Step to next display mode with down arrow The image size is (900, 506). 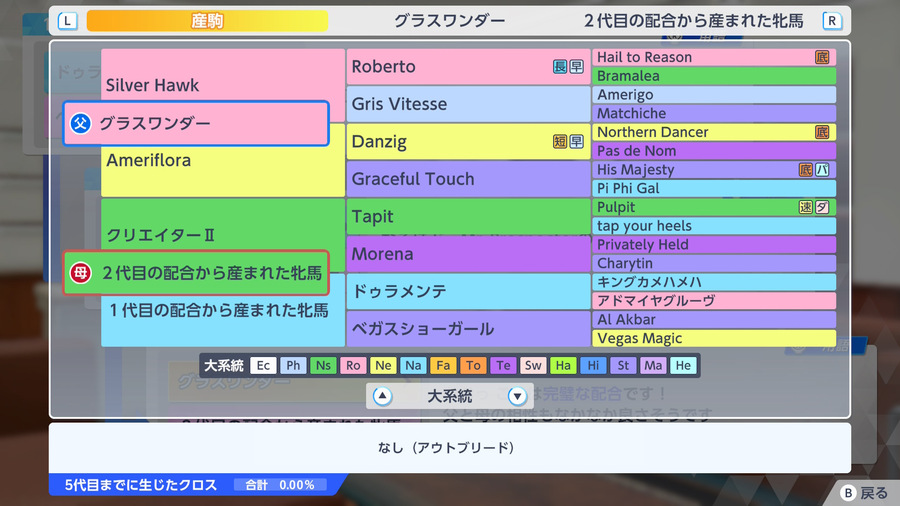point(517,396)
